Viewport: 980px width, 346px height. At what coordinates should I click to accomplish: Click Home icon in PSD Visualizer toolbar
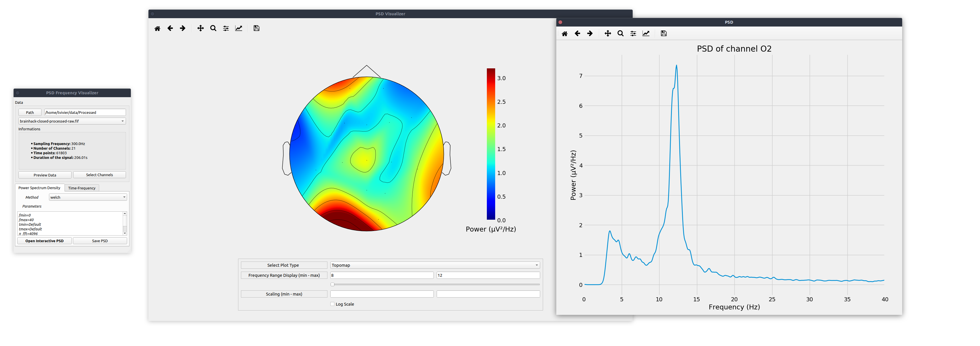tap(157, 29)
